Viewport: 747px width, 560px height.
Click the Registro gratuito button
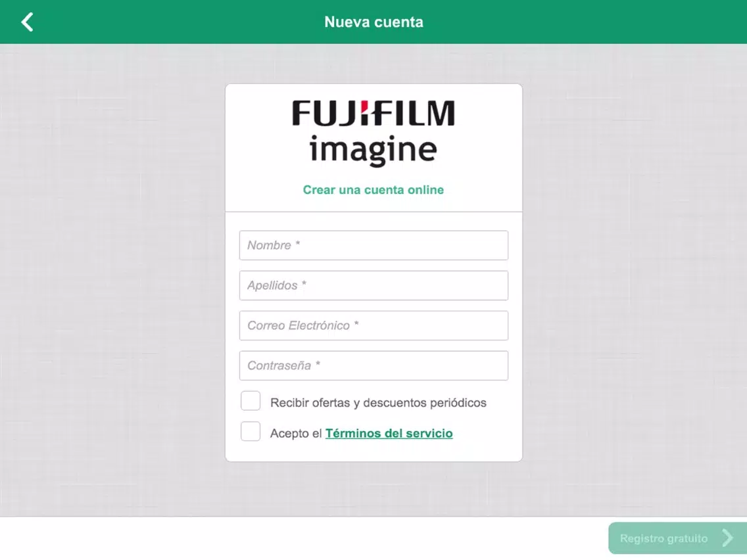[677, 538]
